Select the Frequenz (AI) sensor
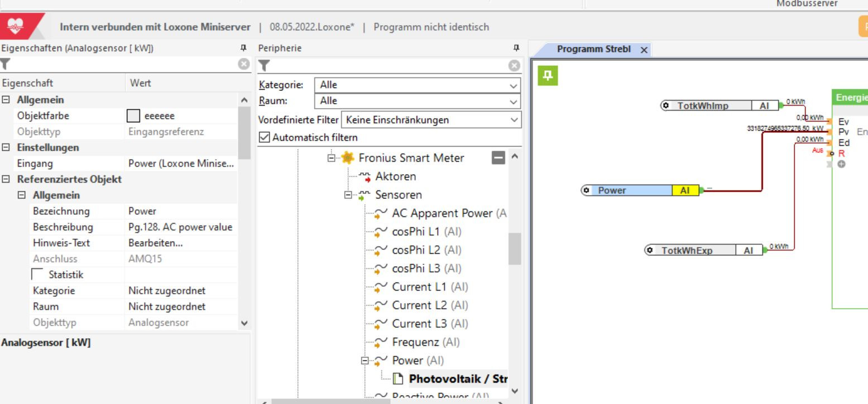 click(426, 342)
